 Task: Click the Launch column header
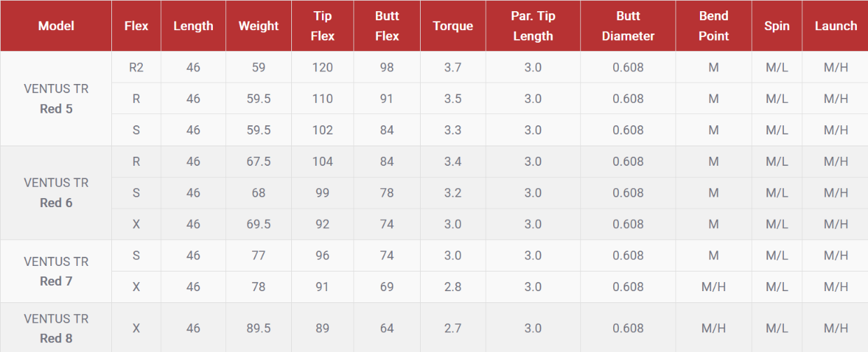(x=836, y=26)
